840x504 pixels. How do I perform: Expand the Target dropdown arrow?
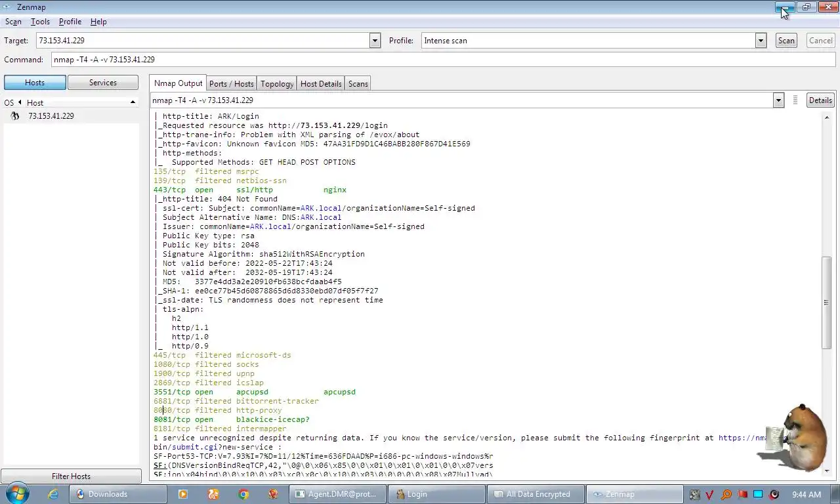coord(375,41)
